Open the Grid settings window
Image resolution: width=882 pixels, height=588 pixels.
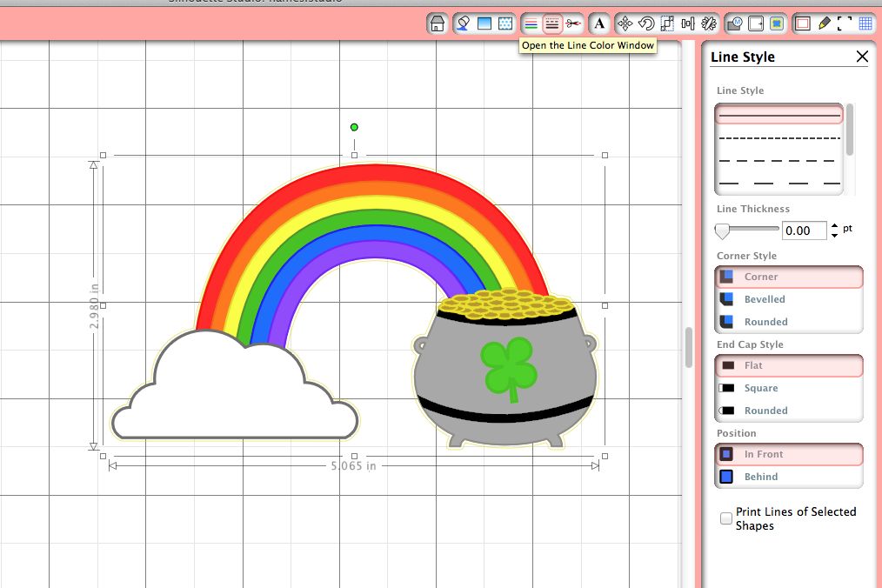(865, 23)
